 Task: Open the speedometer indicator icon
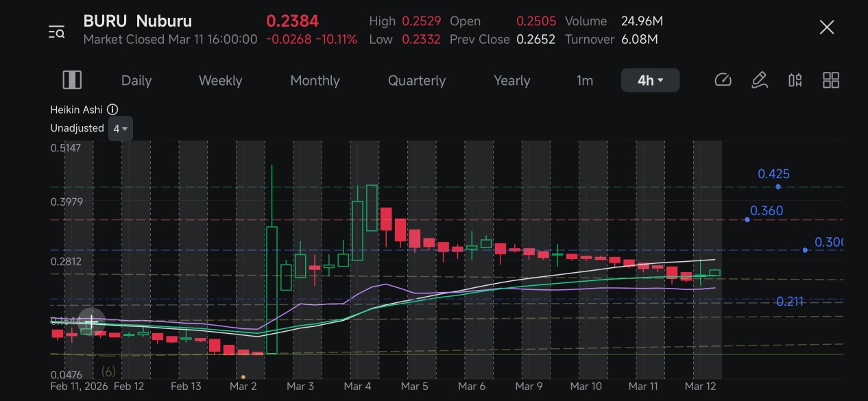click(x=723, y=80)
